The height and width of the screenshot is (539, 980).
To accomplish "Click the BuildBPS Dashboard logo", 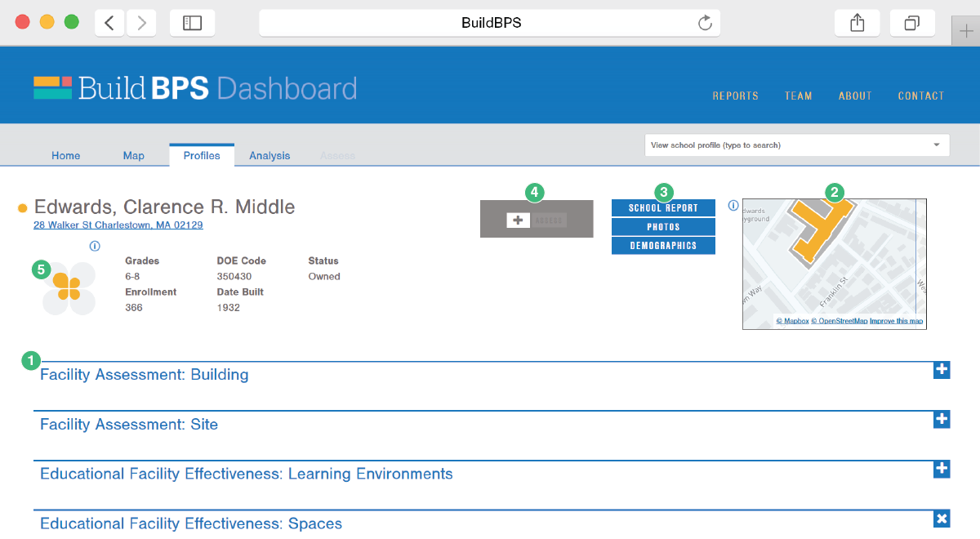I will click(195, 88).
